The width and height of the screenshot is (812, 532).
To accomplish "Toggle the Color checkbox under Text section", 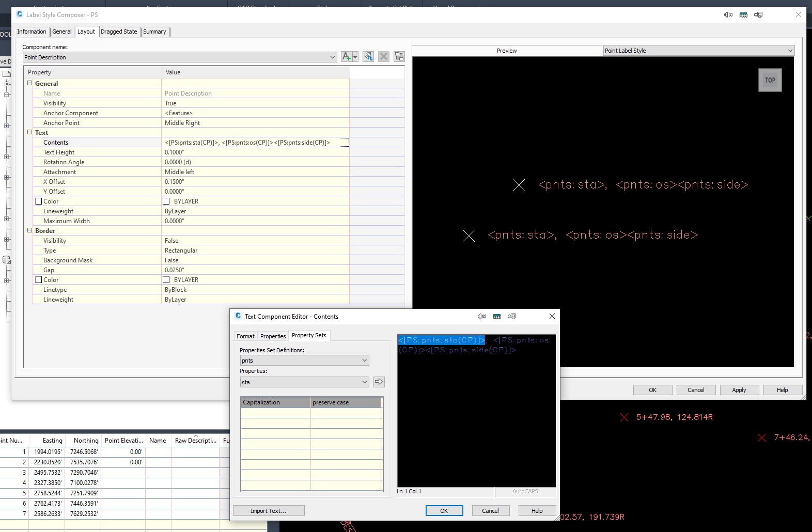I will click(39, 201).
